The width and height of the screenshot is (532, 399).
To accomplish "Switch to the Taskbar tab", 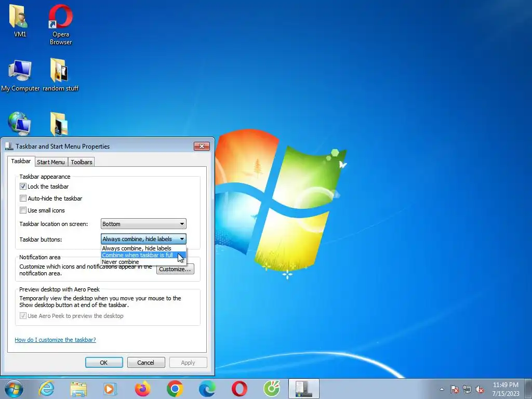I will 21,161.
